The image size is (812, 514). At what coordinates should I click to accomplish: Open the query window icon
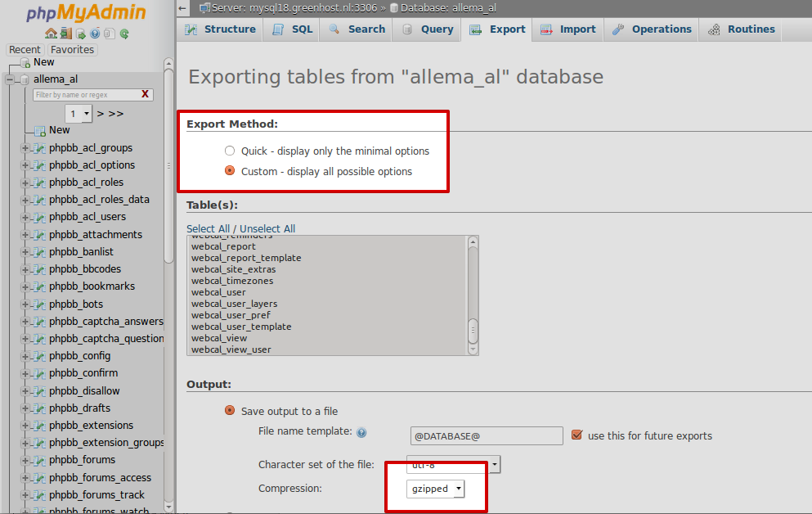click(x=81, y=34)
